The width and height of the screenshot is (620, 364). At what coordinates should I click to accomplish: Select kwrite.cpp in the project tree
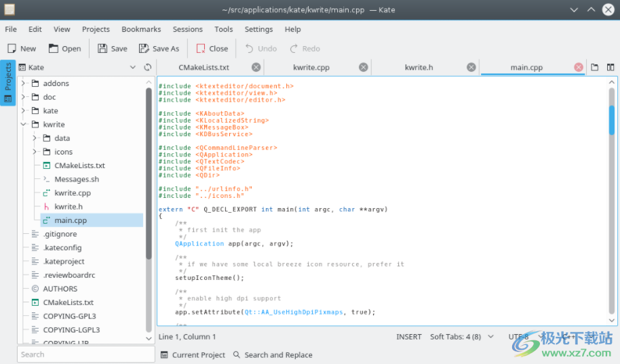point(73,193)
